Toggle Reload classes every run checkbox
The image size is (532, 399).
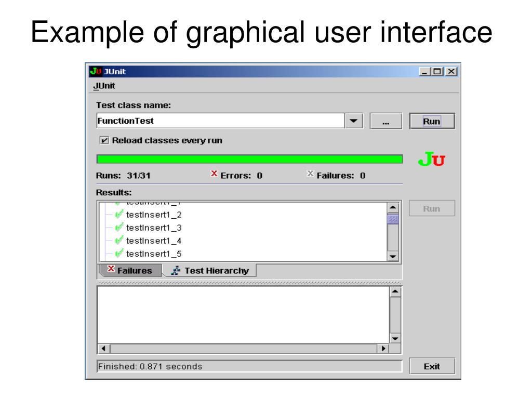click(104, 140)
